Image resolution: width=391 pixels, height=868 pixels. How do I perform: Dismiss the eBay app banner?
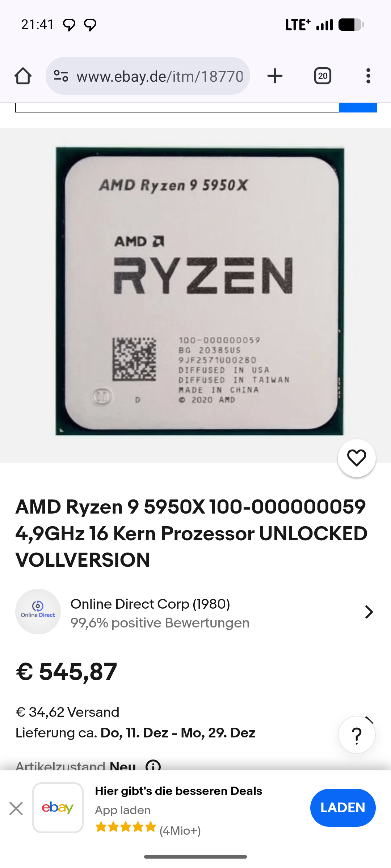[16, 808]
